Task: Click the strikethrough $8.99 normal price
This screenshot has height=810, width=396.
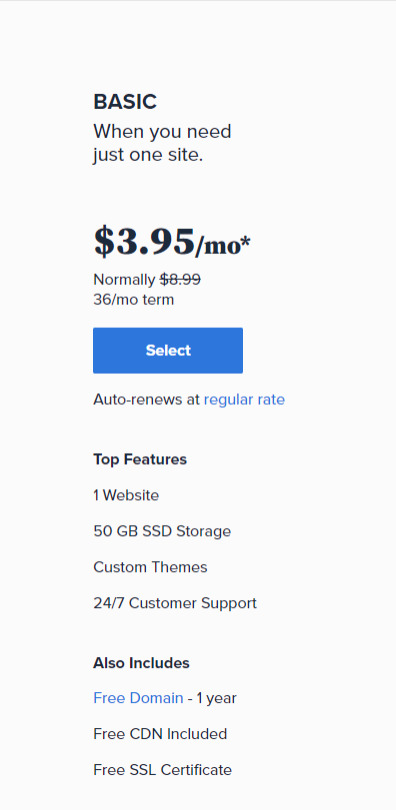Action: pyautogui.click(x=180, y=279)
